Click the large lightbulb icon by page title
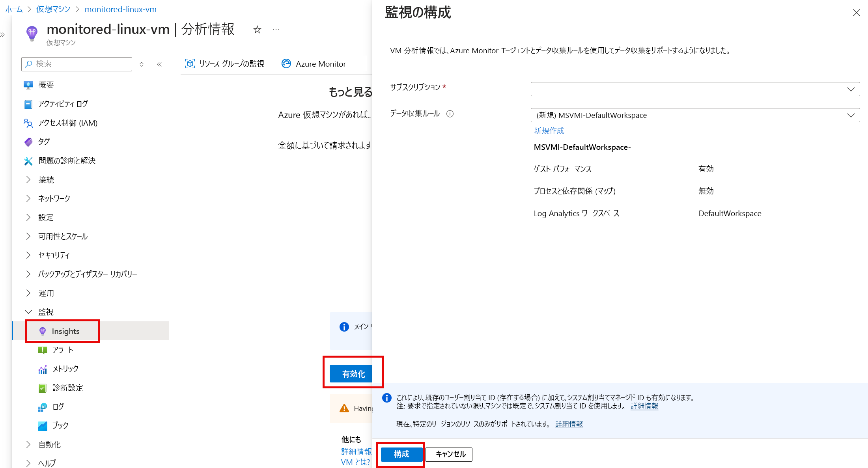Viewport: 868px width, 468px height. click(x=32, y=33)
